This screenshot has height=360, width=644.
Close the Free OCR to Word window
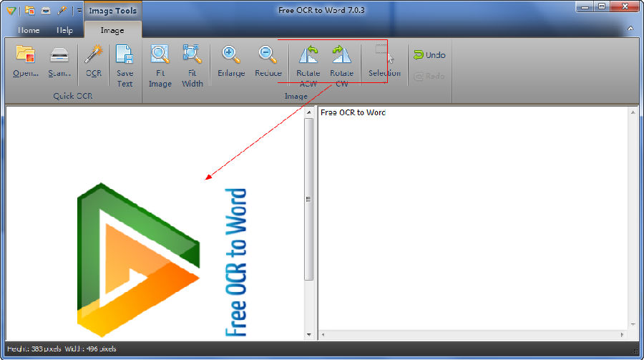click(x=625, y=6)
